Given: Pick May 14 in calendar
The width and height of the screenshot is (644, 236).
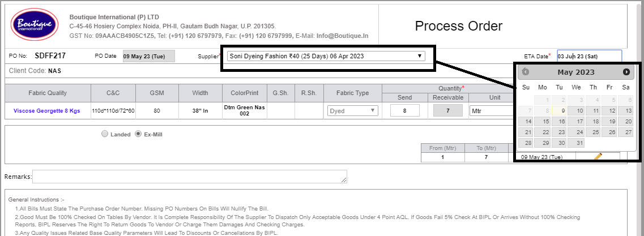Looking at the screenshot, I should (x=526, y=121).
